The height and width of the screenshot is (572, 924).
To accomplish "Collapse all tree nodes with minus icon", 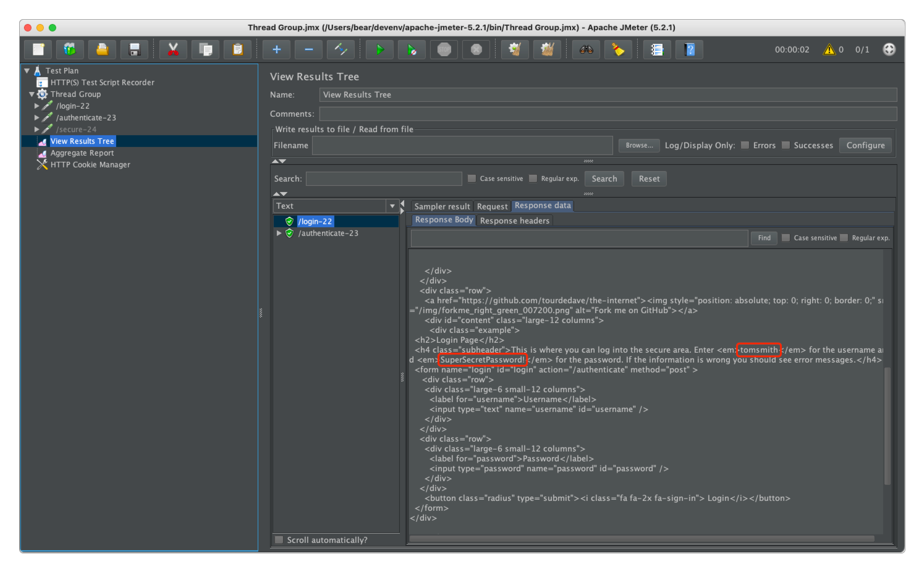I will coord(308,49).
